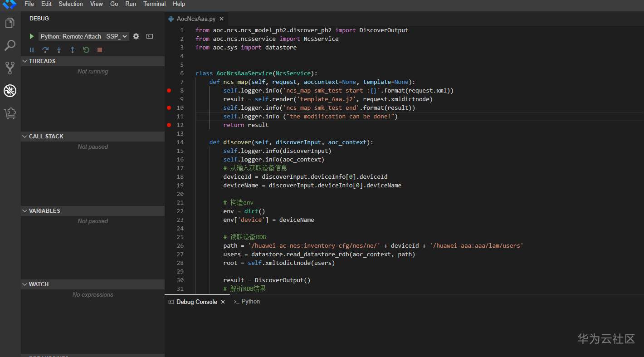Start debugging with green play button

31,36
